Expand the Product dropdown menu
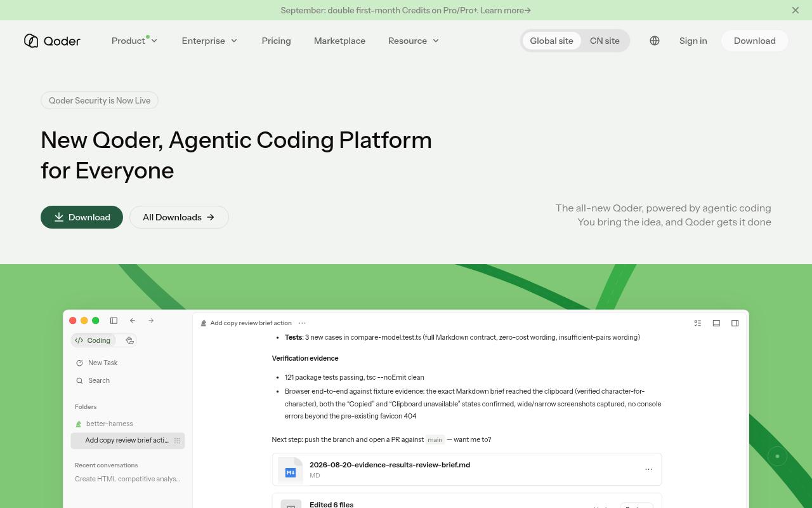 pyautogui.click(x=134, y=41)
